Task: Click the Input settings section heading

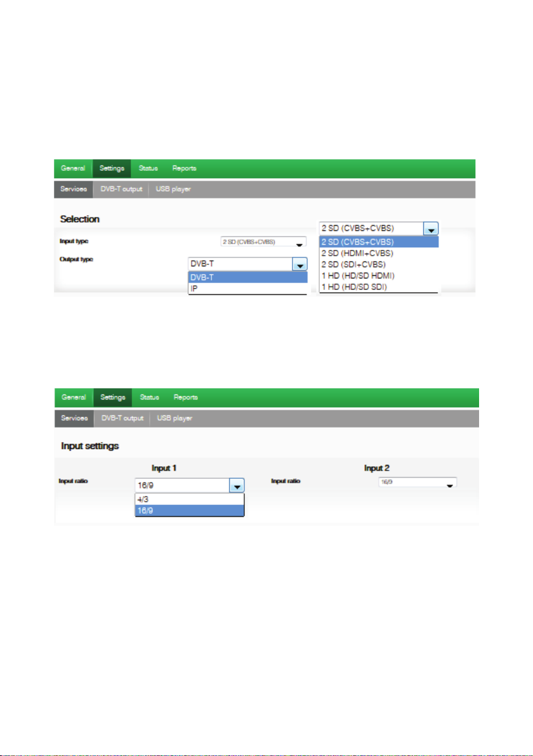Action: [89, 446]
